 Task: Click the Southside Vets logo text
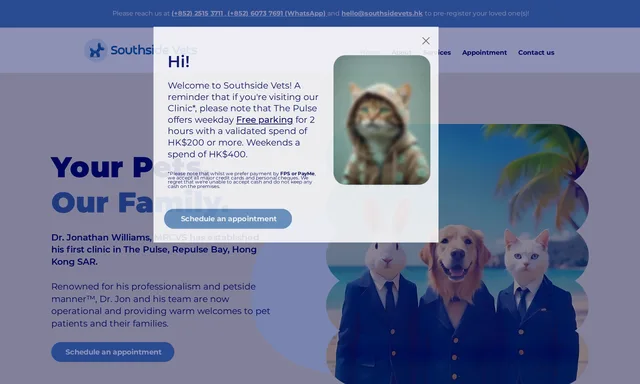point(154,50)
